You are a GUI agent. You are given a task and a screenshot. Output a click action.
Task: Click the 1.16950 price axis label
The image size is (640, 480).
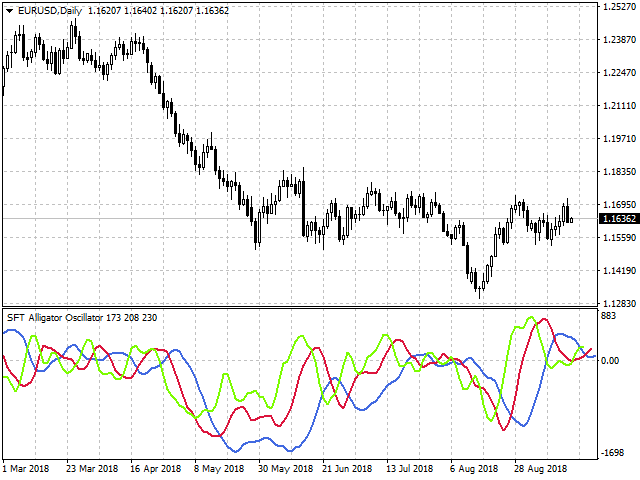click(619, 205)
